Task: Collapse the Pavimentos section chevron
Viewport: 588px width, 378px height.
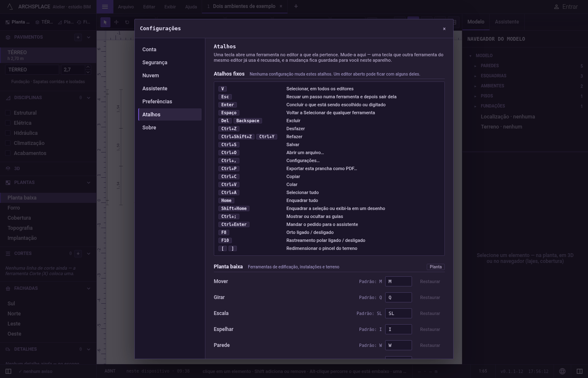Action: click(x=89, y=37)
